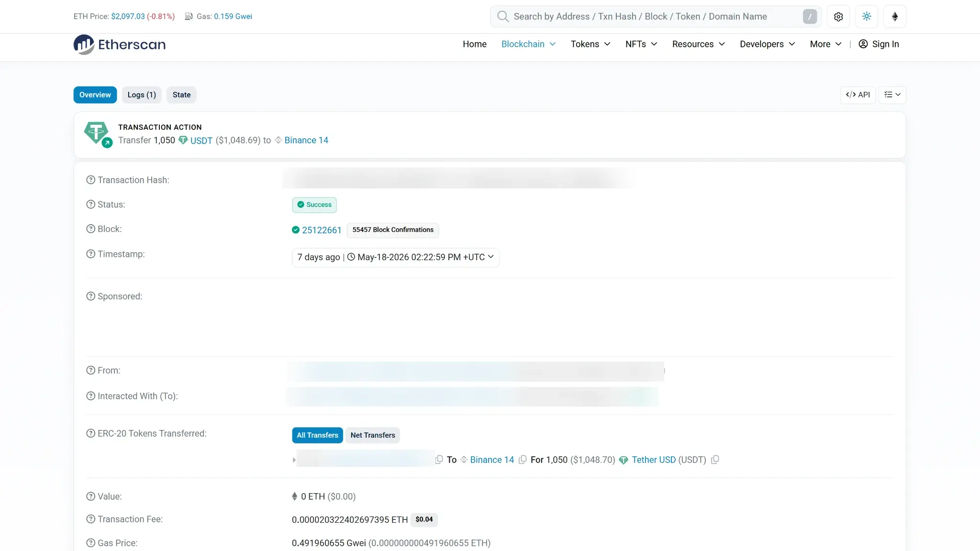
Task: Open the NFTs dropdown menu
Action: [x=641, y=44]
